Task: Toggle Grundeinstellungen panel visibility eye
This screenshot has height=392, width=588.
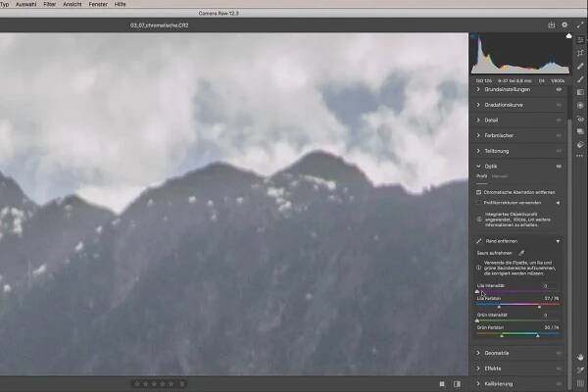Action: click(559, 89)
